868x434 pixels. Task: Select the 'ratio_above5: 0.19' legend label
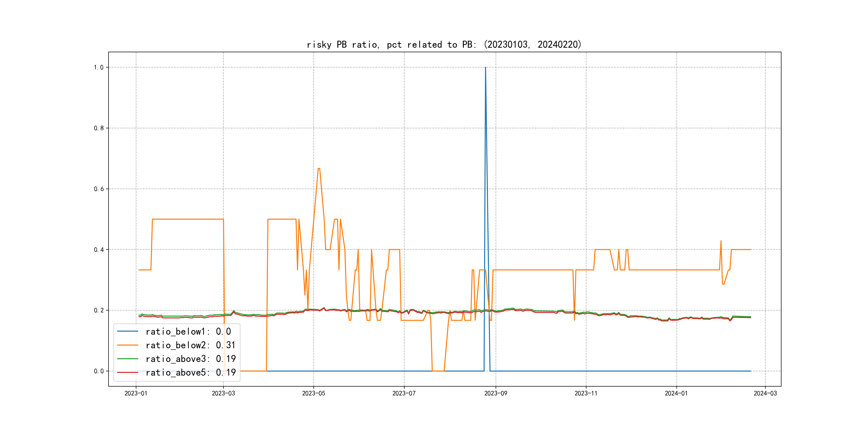click(x=190, y=372)
